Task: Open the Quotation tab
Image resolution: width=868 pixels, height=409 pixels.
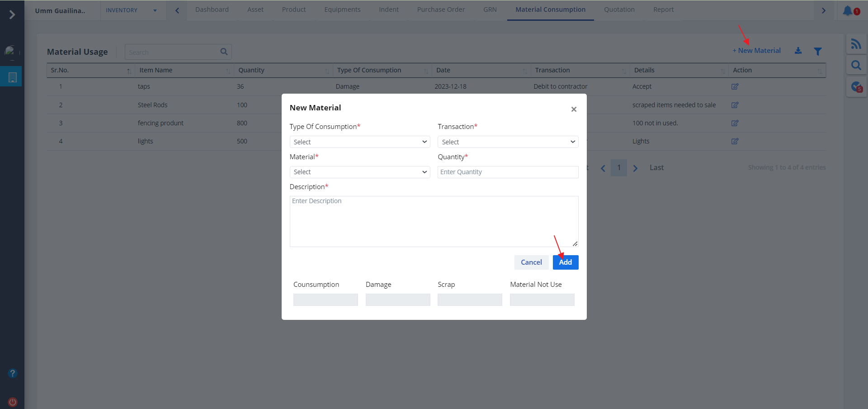Action: click(619, 10)
